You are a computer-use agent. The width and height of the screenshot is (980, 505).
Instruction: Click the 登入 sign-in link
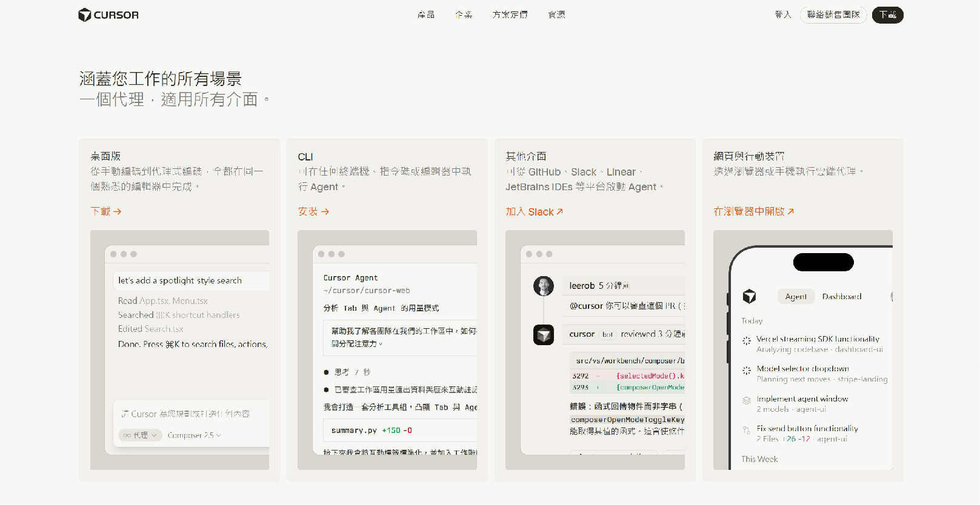(783, 15)
